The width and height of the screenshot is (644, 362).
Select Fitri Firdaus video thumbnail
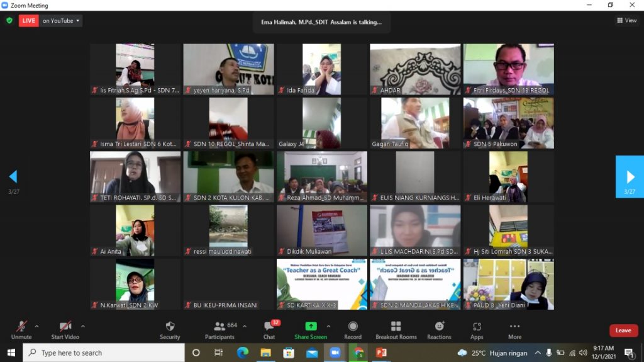(x=508, y=69)
